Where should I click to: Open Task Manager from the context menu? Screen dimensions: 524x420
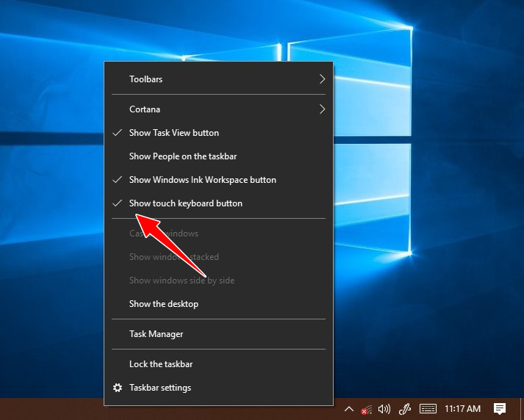(156, 334)
